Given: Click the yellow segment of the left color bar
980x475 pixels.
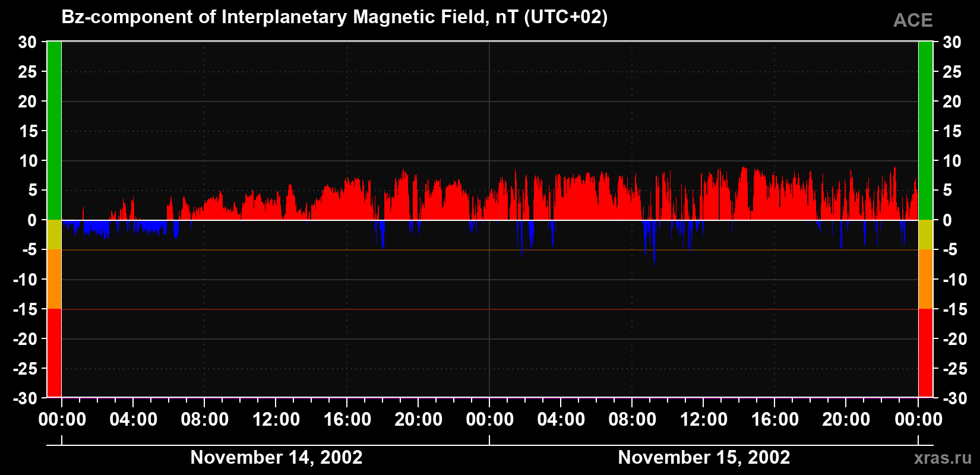Looking at the screenshot, I should pyautogui.click(x=54, y=235).
